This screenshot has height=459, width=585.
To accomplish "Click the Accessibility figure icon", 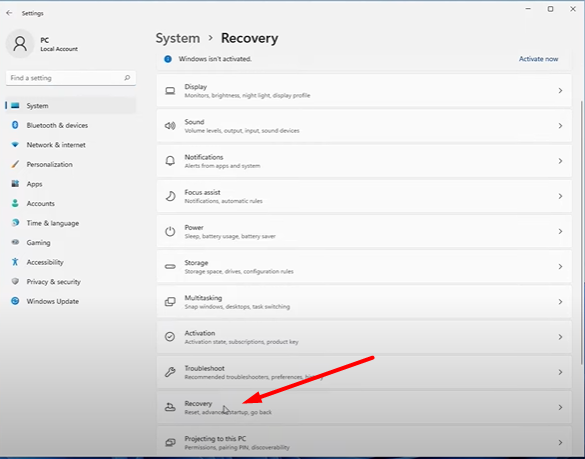I will (x=15, y=262).
